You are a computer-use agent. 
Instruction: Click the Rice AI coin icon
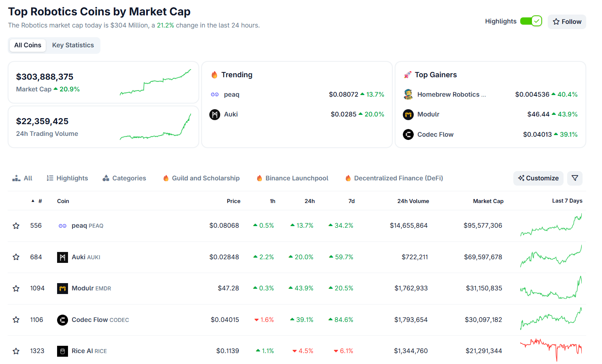62,351
